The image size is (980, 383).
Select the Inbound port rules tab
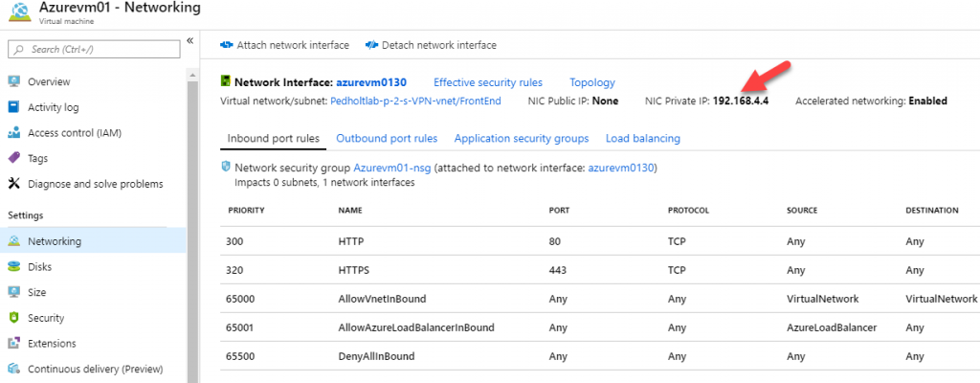click(x=273, y=138)
